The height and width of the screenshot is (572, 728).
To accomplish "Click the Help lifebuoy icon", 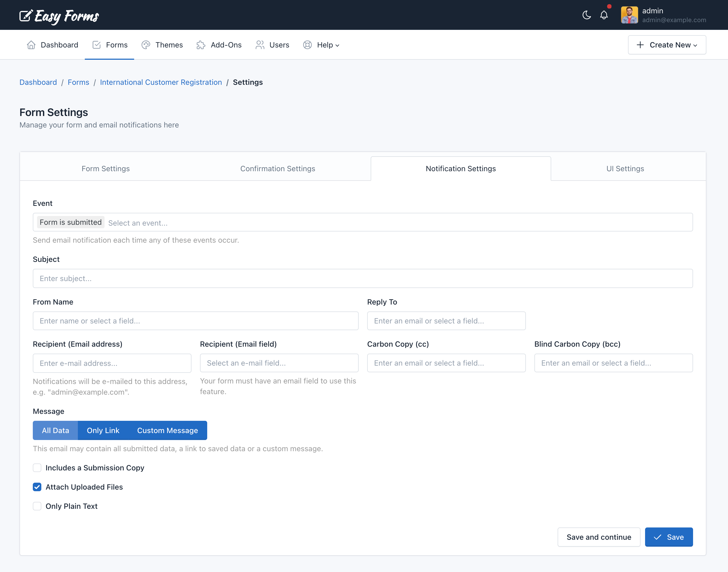I will [x=307, y=45].
